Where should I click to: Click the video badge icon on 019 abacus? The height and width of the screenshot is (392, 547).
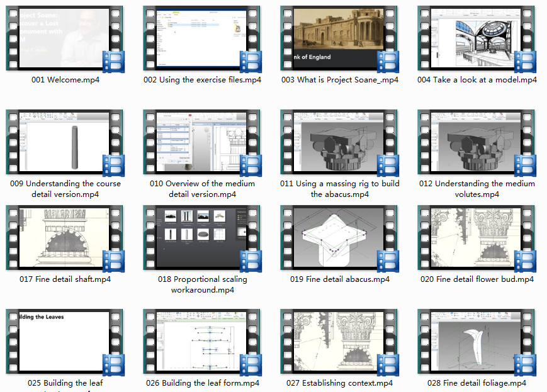[x=388, y=261]
